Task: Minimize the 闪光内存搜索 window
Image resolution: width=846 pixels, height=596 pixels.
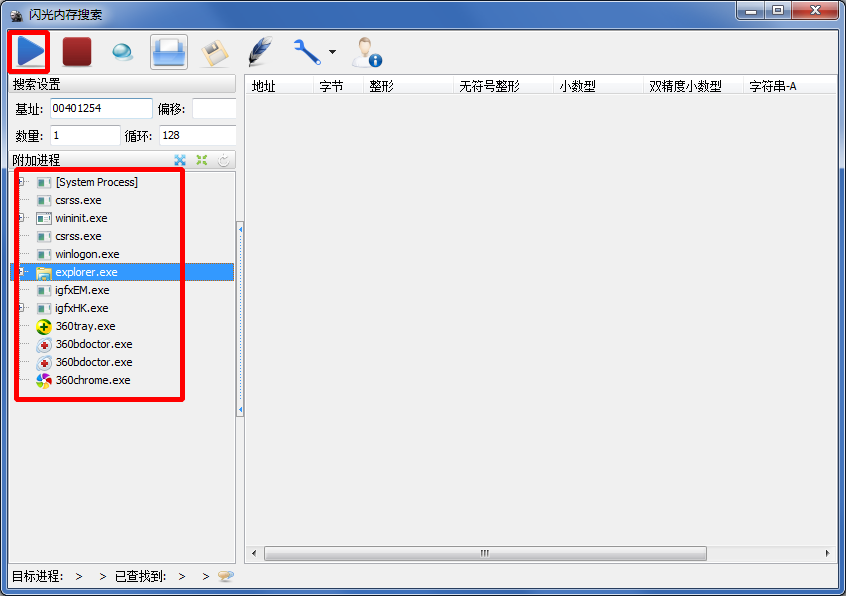Action: coord(751,11)
